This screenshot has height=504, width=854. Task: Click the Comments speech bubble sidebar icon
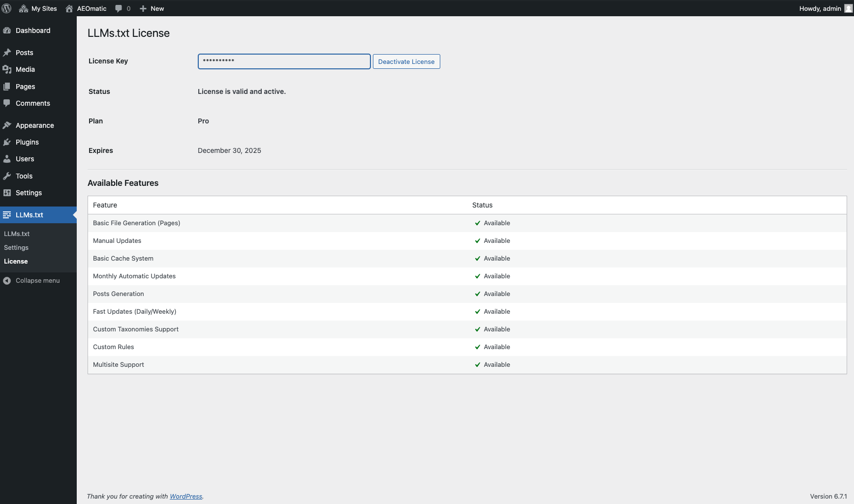pos(7,103)
